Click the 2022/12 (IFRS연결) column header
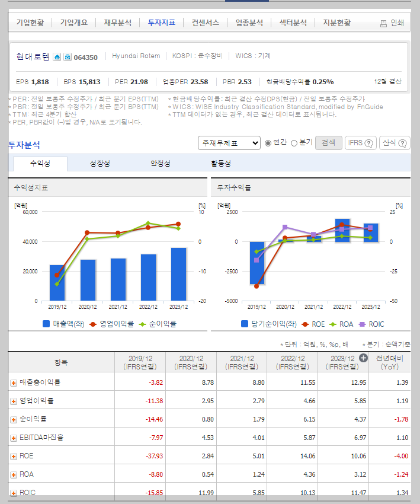Viewport: 420px width, 504px height. point(293,362)
